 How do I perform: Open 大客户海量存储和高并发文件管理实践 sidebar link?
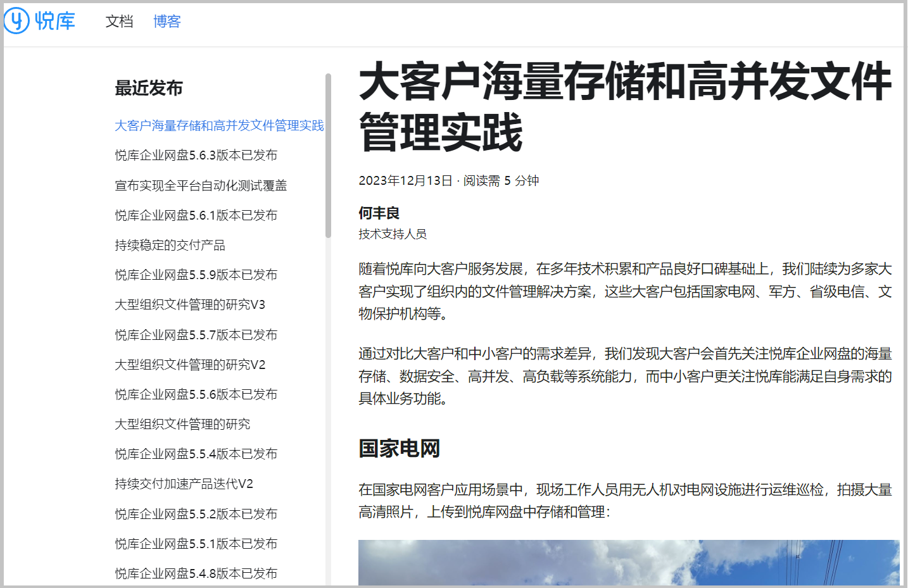coord(219,125)
